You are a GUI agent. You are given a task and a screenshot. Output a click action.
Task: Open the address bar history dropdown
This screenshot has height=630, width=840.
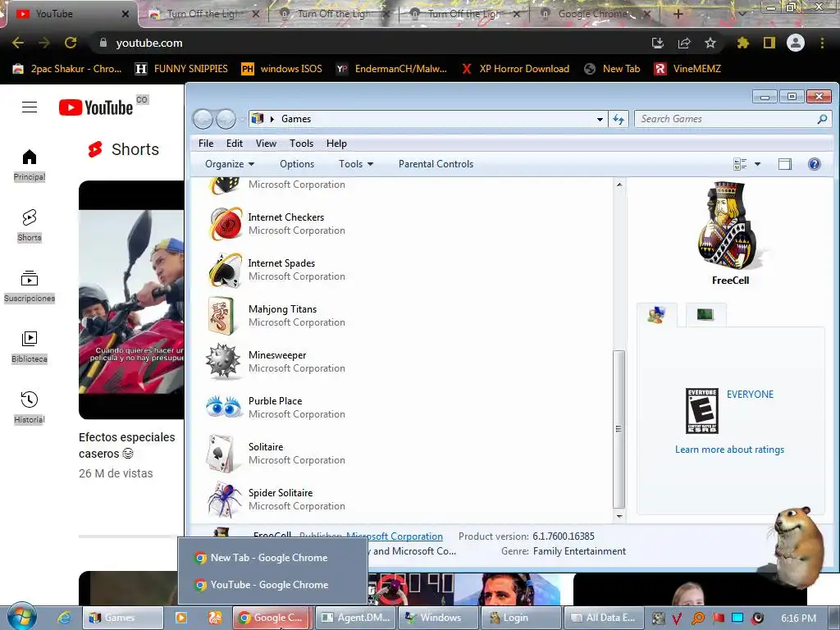tap(600, 119)
